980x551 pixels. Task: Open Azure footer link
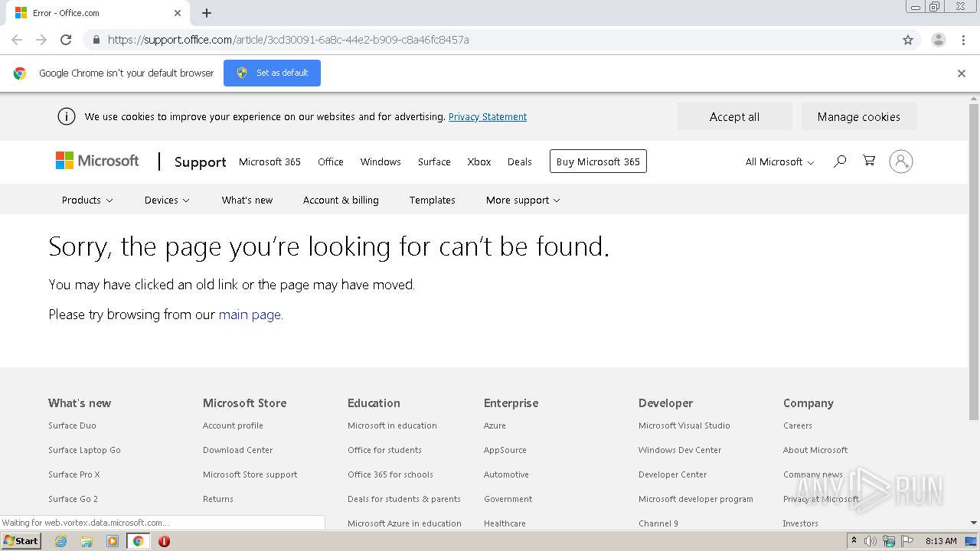(495, 425)
